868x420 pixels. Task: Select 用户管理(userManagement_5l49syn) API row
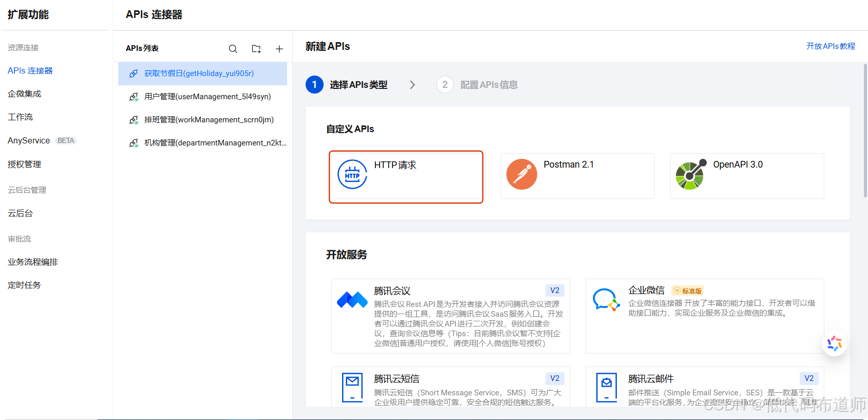pos(202,97)
